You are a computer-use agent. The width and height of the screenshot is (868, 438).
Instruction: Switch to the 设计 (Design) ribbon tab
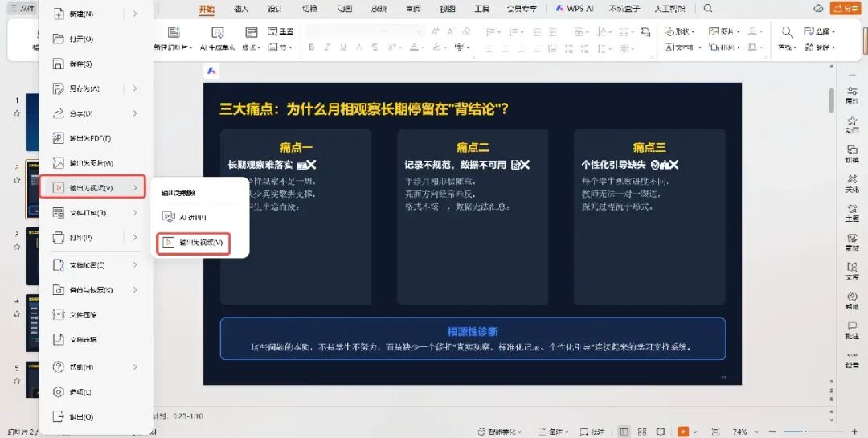point(275,9)
